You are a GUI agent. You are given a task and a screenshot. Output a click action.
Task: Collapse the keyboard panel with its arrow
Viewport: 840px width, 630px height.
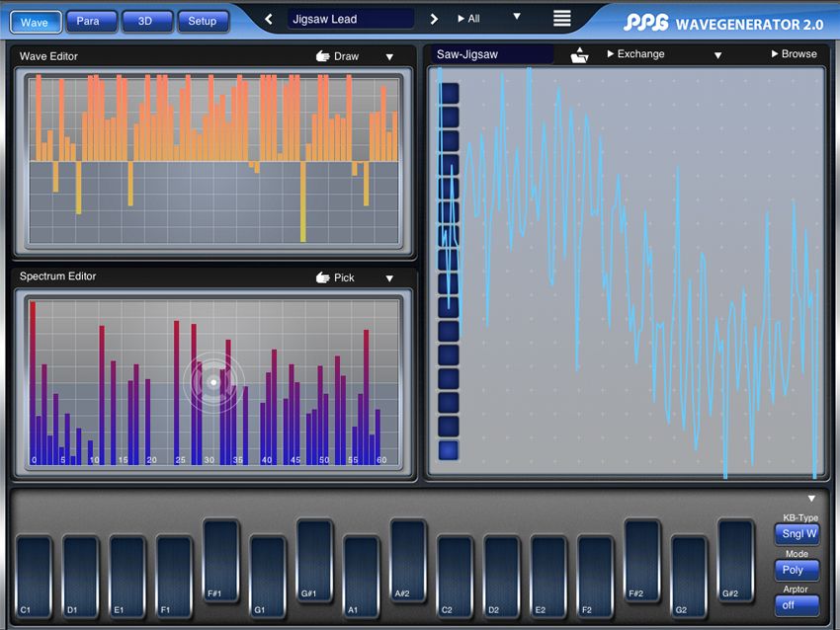[x=811, y=499]
